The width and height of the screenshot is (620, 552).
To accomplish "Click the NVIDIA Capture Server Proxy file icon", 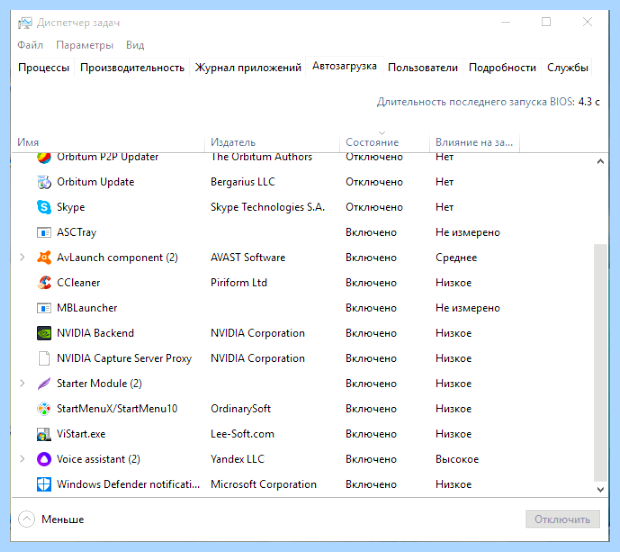I will coord(44,359).
